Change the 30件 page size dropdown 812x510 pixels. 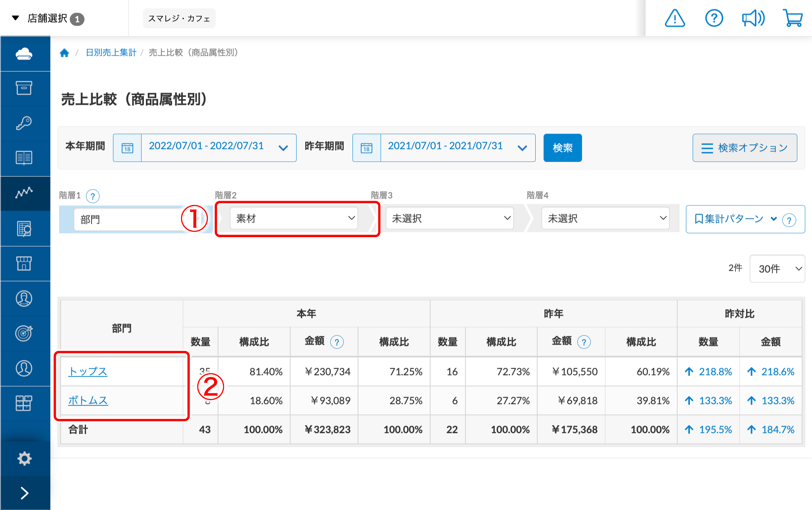[777, 269]
